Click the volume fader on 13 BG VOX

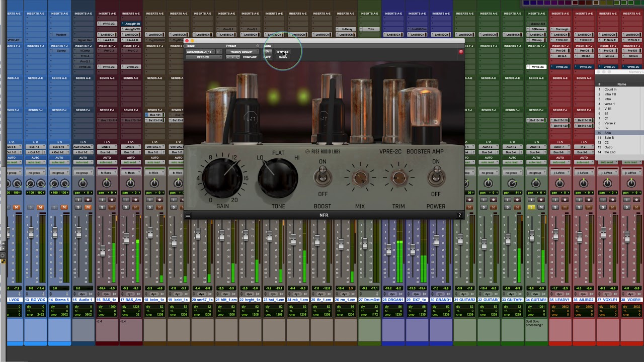[31, 233]
